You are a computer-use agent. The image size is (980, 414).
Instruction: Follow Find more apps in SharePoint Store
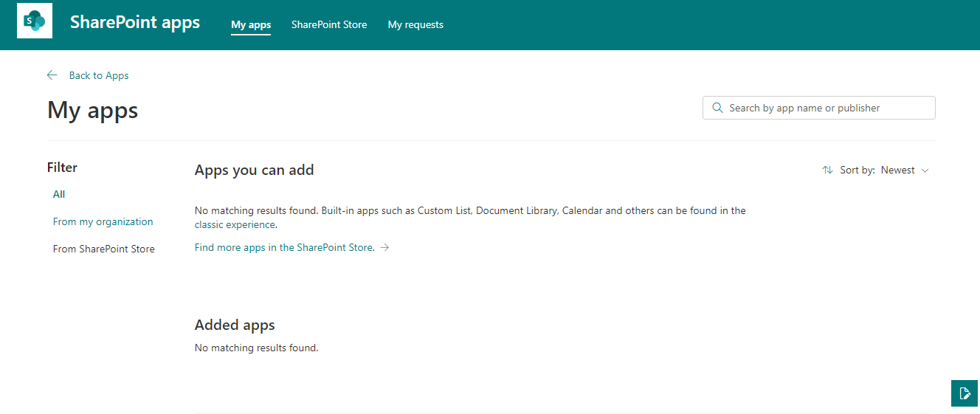tap(285, 247)
